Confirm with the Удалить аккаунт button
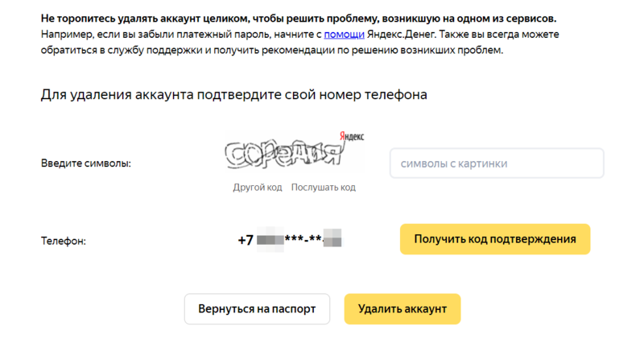Screen dimensions: 644x351 (x=402, y=308)
